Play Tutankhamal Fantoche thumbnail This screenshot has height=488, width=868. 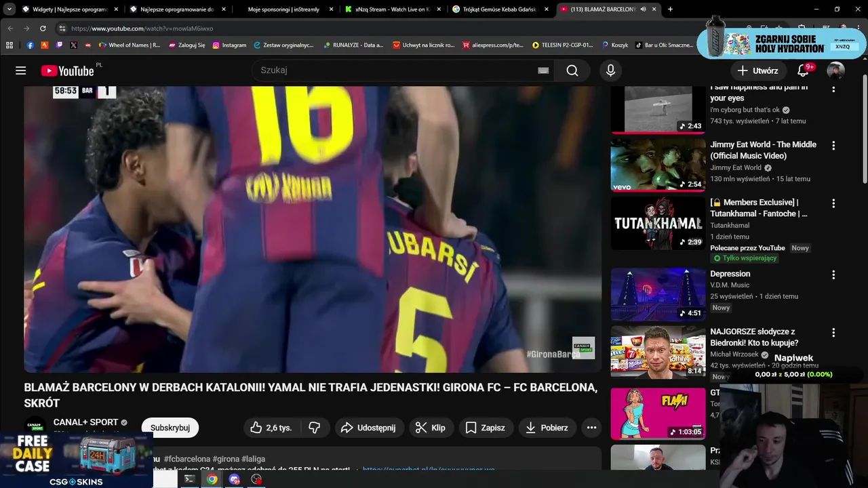pyautogui.click(x=658, y=223)
